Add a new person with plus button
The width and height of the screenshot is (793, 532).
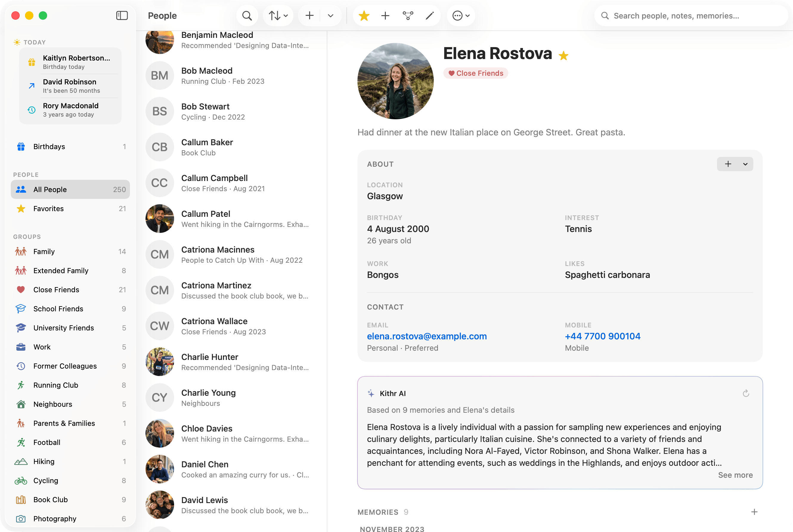[x=309, y=16]
